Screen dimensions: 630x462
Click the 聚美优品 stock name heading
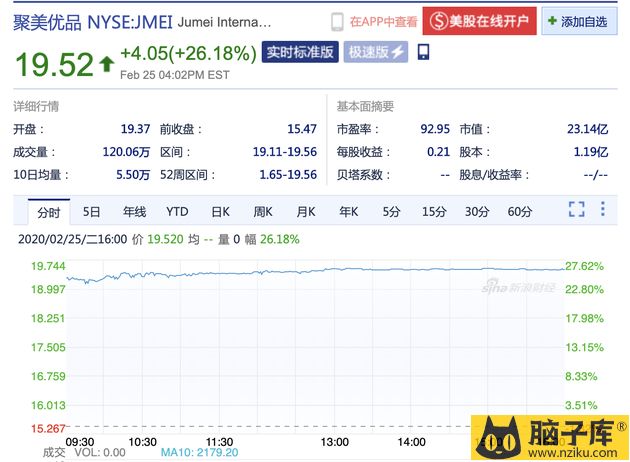click(47, 22)
